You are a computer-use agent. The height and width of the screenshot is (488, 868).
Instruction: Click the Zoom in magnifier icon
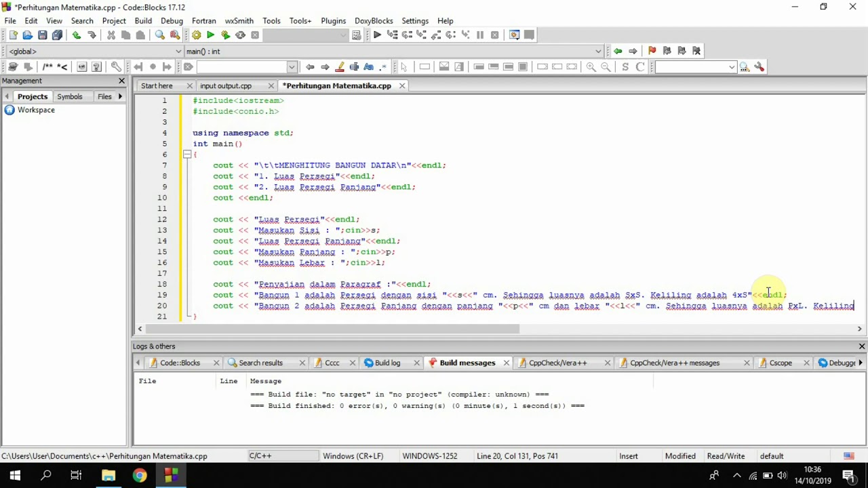coord(591,66)
